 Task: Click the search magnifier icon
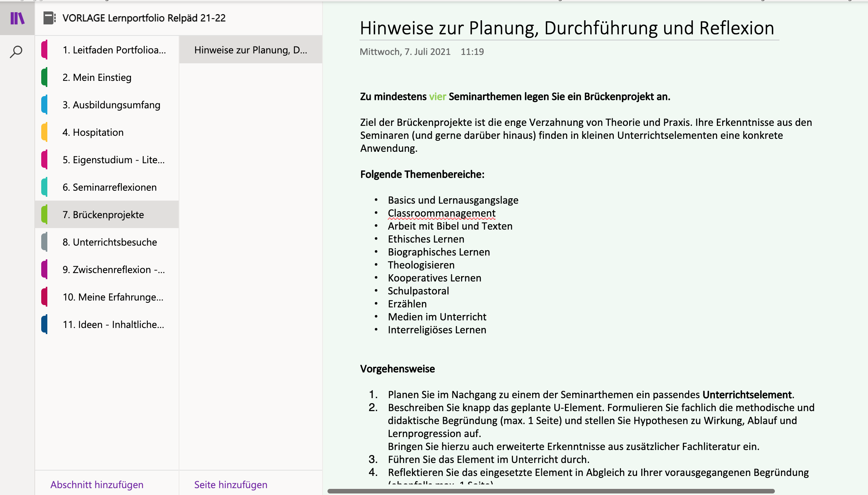[x=16, y=51]
